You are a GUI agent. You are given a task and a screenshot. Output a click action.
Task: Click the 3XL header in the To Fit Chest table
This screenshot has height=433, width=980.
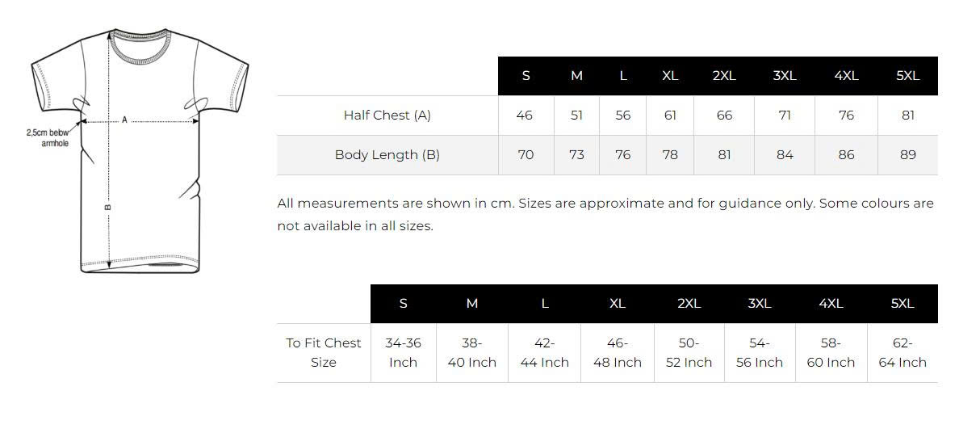click(759, 304)
